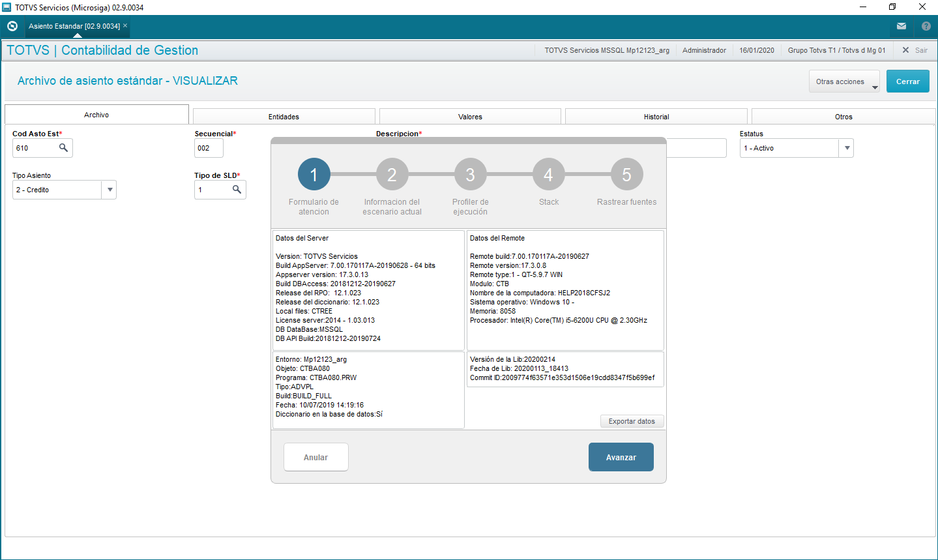Expand the Estatus dropdown
Viewport: 938px width, 560px height.
point(847,148)
